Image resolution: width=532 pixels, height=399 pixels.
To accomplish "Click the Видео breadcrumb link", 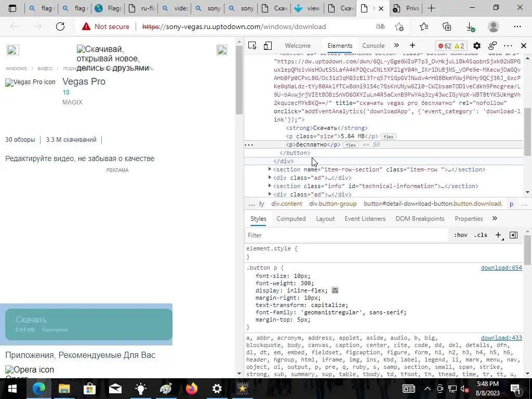I will coord(45,69).
